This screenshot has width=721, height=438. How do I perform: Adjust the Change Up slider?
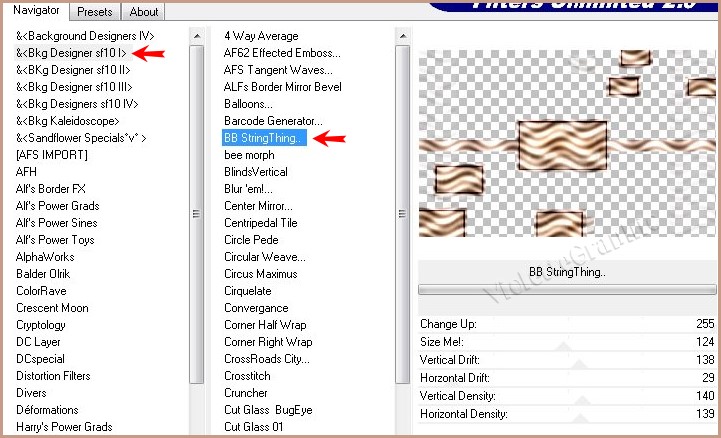(x=567, y=324)
